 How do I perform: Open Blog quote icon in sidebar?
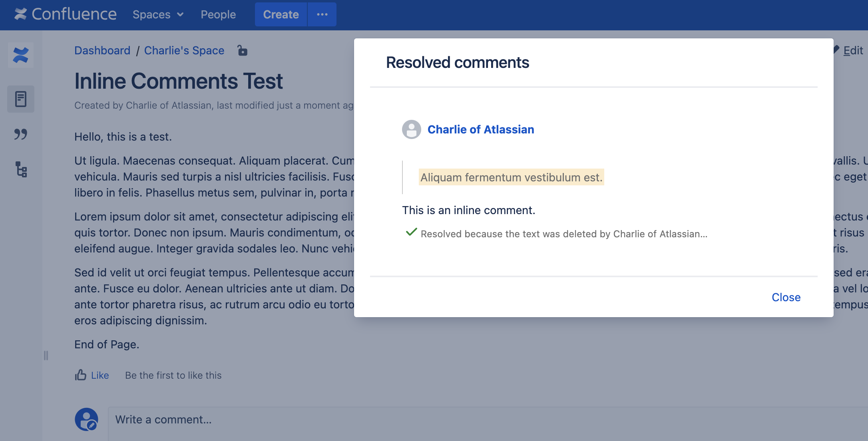pyautogui.click(x=21, y=134)
